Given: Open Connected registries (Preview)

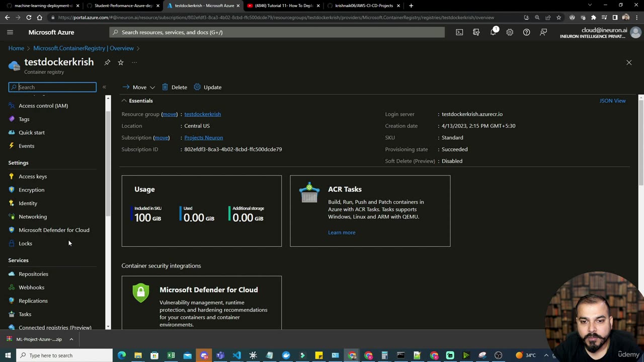Looking at the screenshot, I should tap(55, 327).
